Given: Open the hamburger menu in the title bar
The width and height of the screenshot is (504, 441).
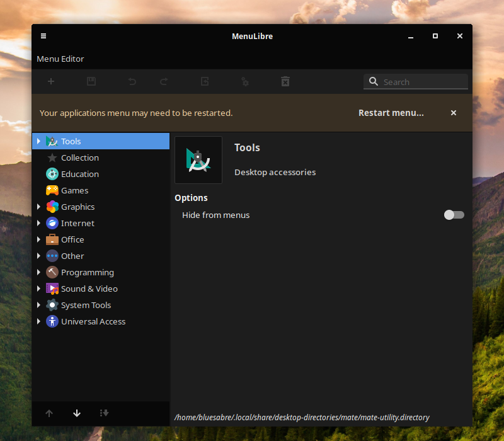Looking at the screenshot, I should click(43, 36).
